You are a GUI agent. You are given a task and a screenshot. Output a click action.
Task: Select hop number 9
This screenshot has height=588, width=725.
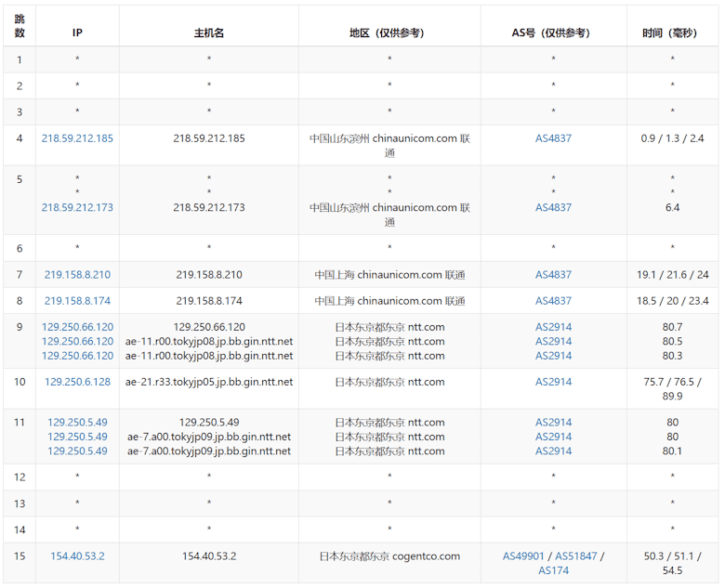coord(20,327)
